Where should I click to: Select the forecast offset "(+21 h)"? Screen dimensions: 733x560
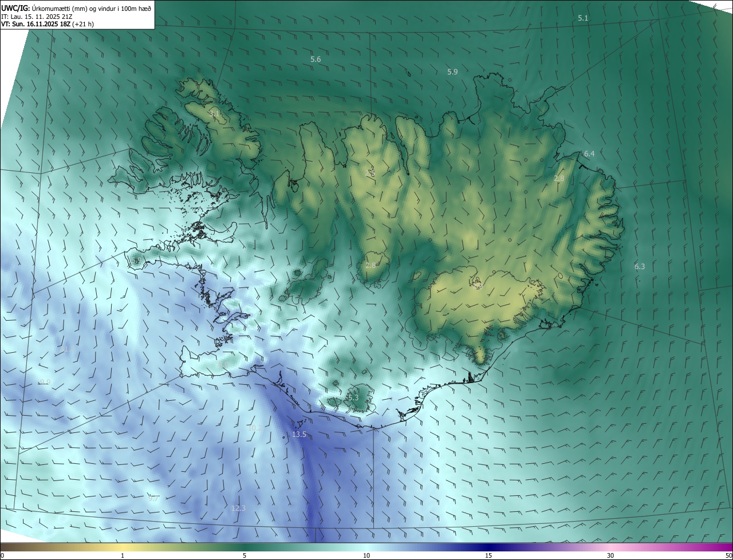pos(84,25)
